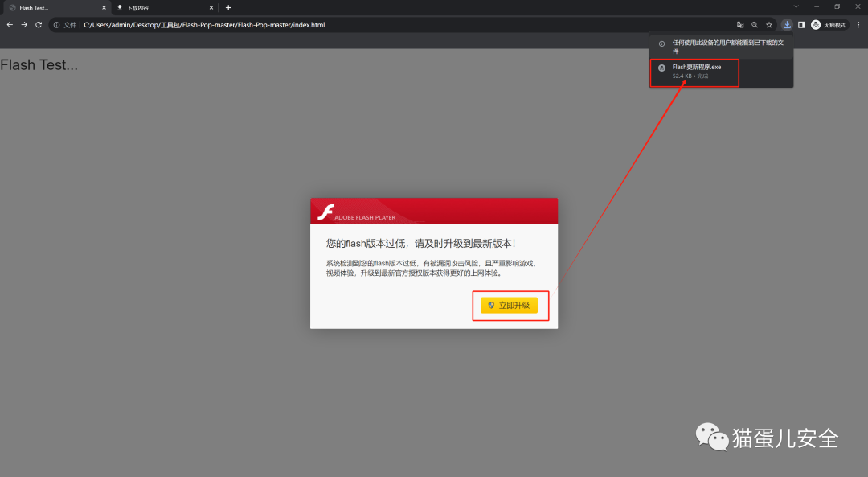Image resolution: width=868 pixels, height=477 pixels.
Task: Open the downloads toolbar icon
Action: click(x=787, y=25)
